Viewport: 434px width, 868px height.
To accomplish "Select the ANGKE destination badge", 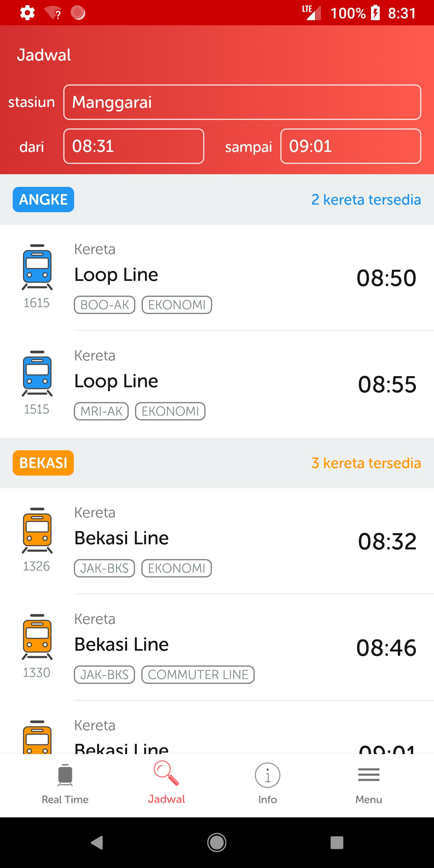I will tap(43, 200).
